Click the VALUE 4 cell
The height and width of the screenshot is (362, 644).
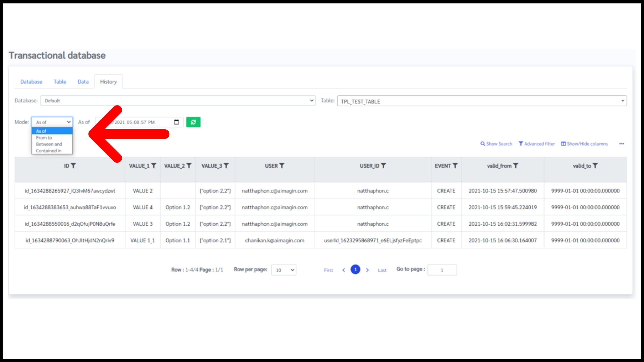pos(142,207)
